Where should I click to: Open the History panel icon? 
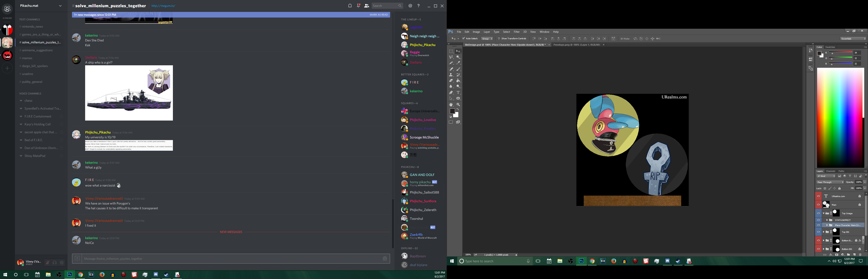pos(810,50)
